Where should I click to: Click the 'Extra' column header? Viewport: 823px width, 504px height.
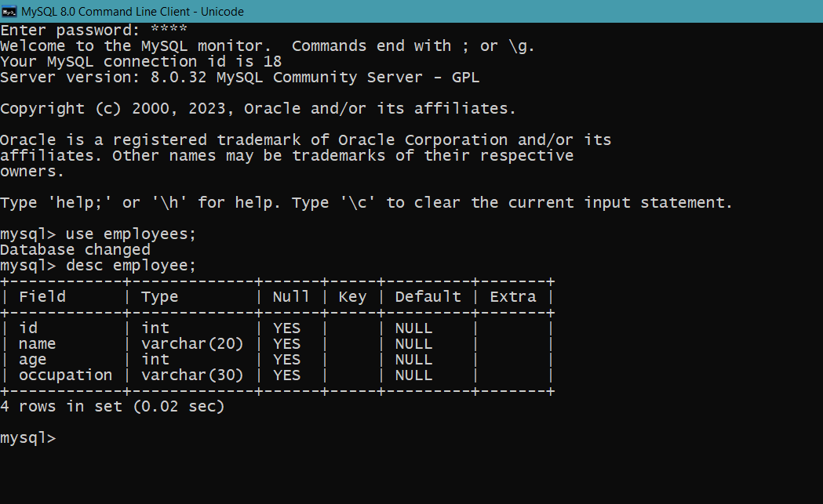[513, 297]
